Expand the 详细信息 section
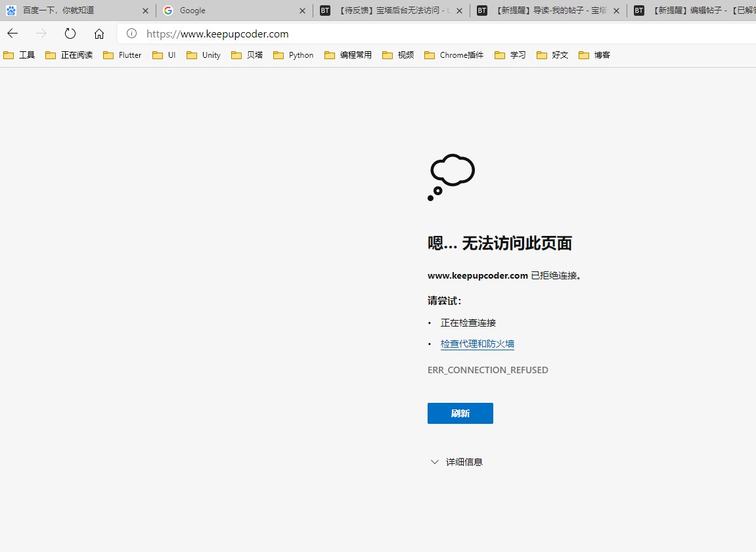Screen dimensions: 756x552 point(456,462)
